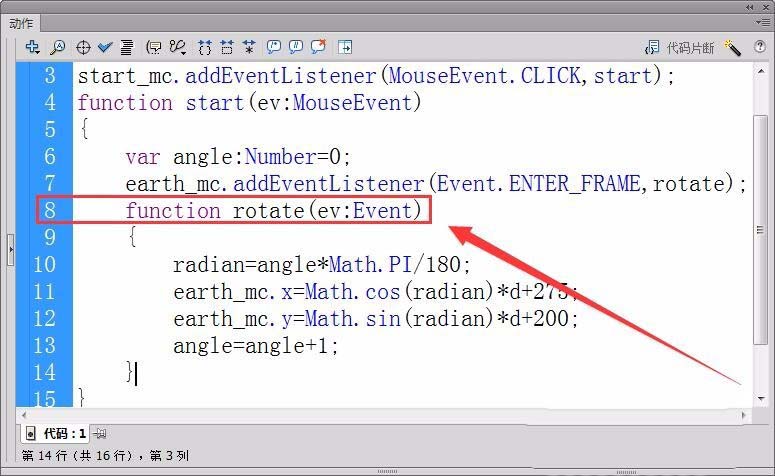Click Event.ENTER_FRAME text on line 7

coord(539,183)
